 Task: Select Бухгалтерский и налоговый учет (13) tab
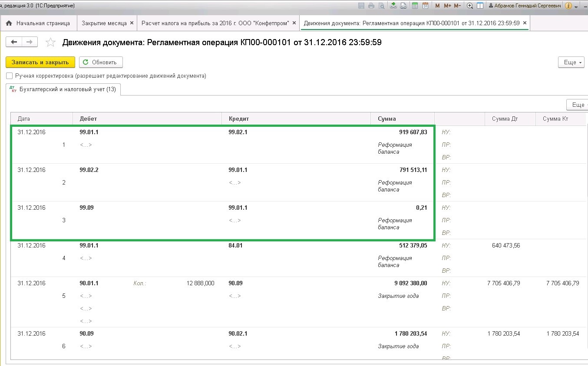point(63,89)
